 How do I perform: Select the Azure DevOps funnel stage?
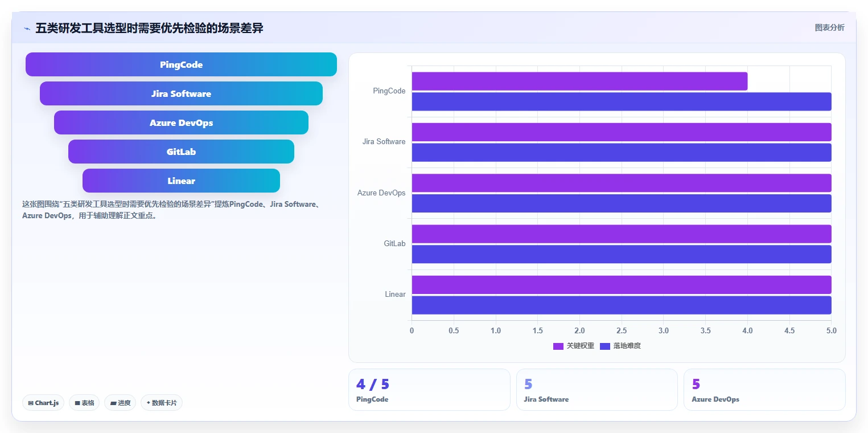tap(181, 122)
